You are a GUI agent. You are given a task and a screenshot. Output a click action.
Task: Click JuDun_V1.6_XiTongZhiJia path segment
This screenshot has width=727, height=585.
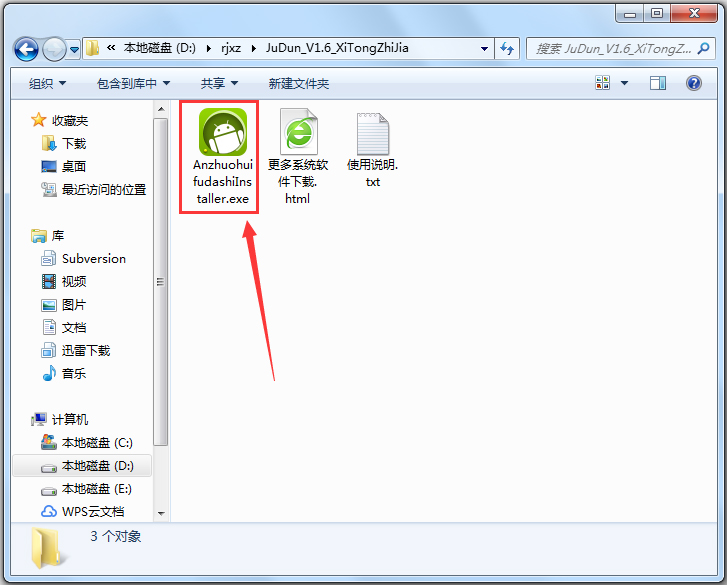(x=337, y=48)
